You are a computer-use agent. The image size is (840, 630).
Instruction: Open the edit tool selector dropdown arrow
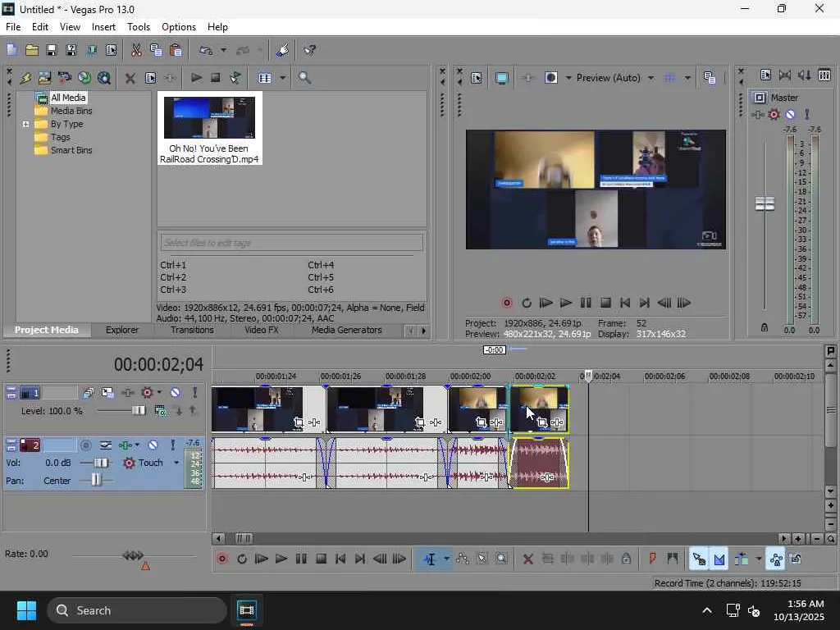pyautogui.click(x=446, y=559)
